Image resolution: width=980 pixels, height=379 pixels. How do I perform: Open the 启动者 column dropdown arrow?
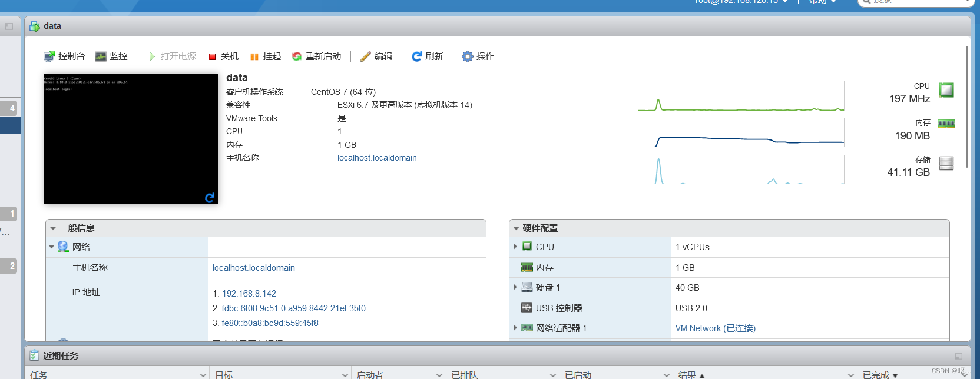[x=439, y=375]
